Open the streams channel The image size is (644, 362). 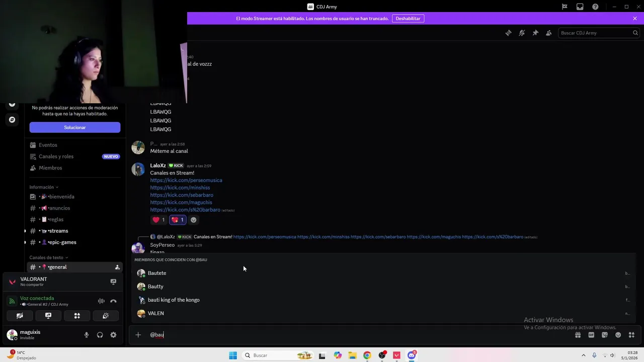pos(74,231)
